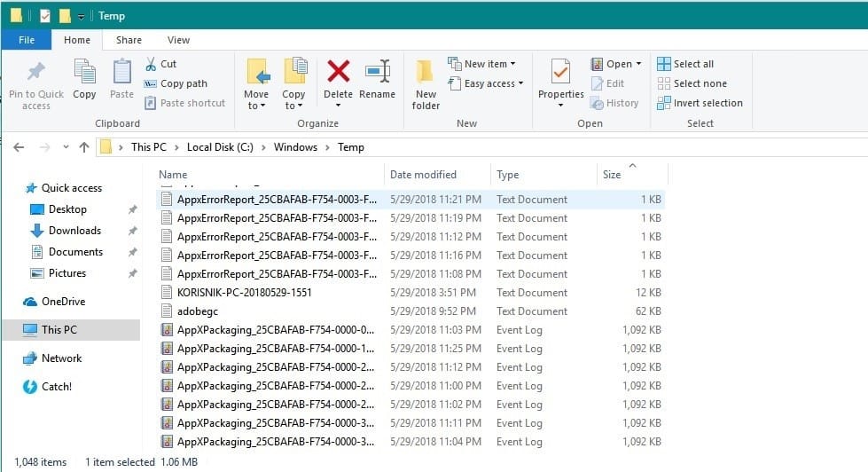Expand chevron after Windows breadcrumb
The width and height of the screenshot is (868, 472).
tap(328, 147)
